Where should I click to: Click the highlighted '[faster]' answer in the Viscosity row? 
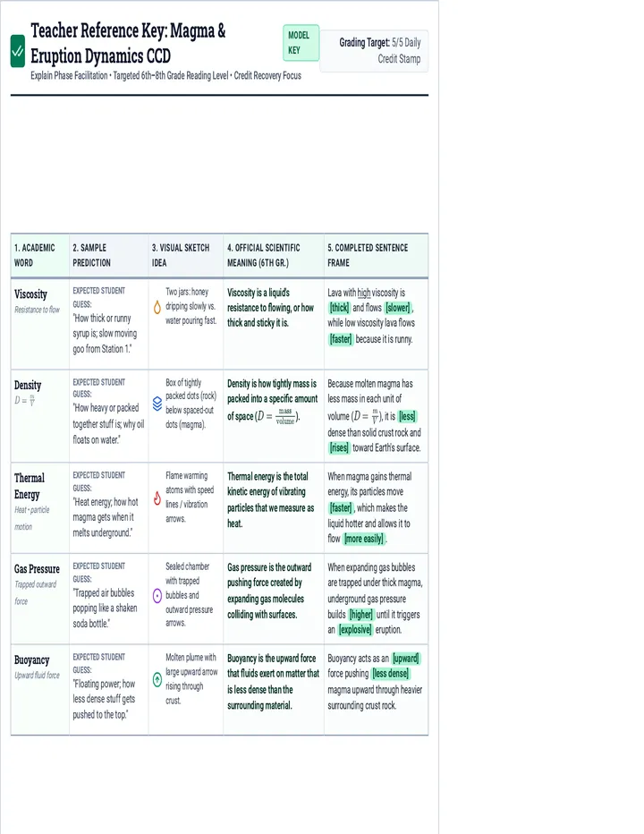pyautogui.click(x=341, y=339)
